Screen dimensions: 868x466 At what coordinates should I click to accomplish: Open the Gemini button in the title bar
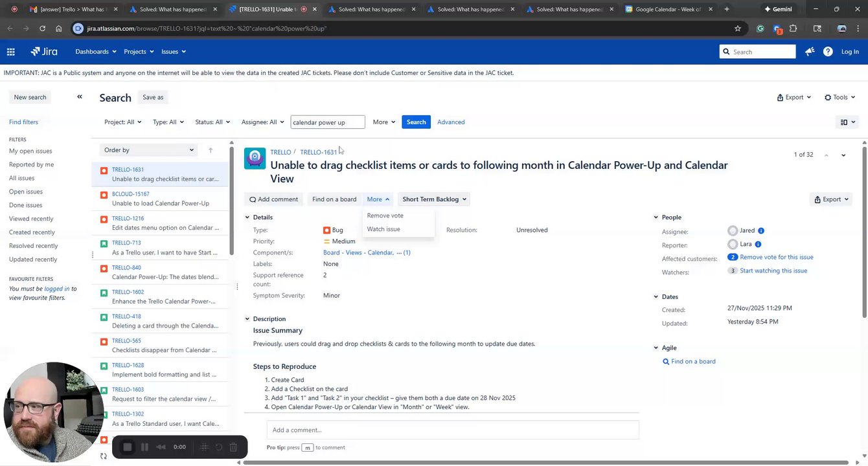point(778,9)
